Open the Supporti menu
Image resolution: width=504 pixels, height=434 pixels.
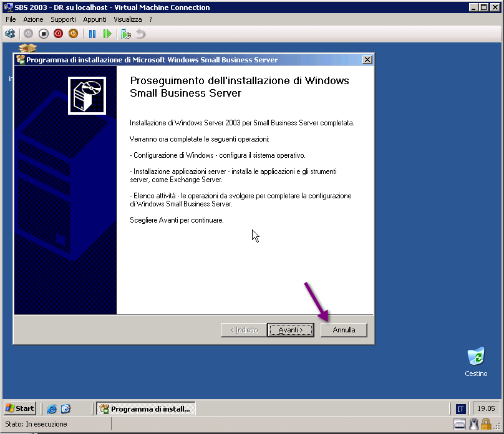(64, 19)
